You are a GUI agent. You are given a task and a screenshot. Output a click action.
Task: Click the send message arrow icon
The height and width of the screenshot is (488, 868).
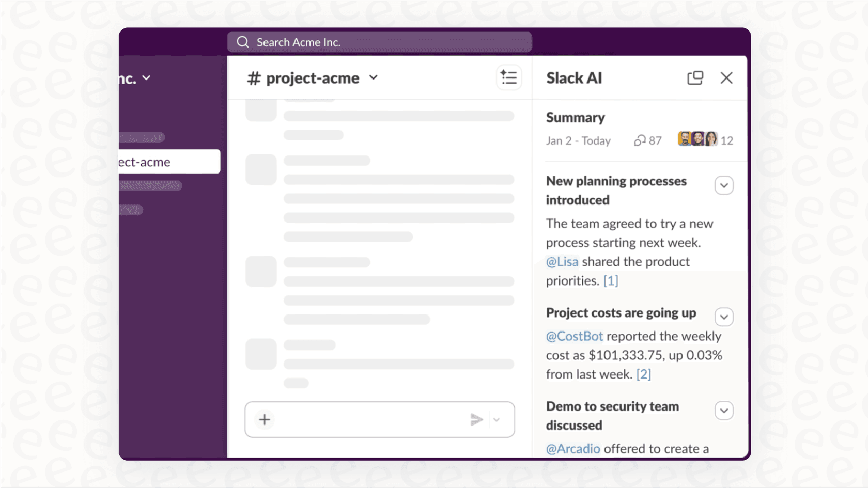tap(476, 419)
